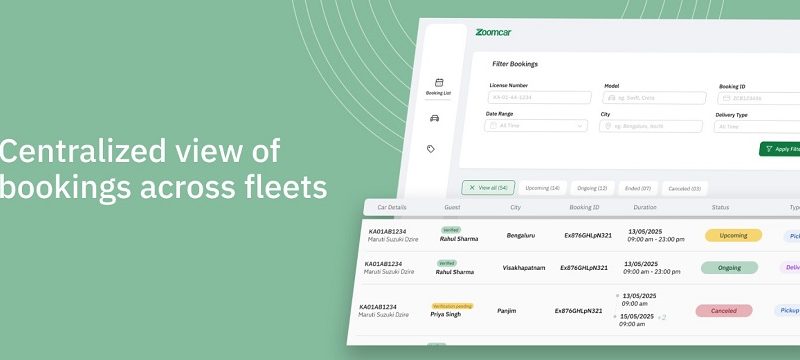Click the yellow Upcoming status badge
The height and width of the screenshot is (360, 800).
pyautogui.click(x=733, y=236)
